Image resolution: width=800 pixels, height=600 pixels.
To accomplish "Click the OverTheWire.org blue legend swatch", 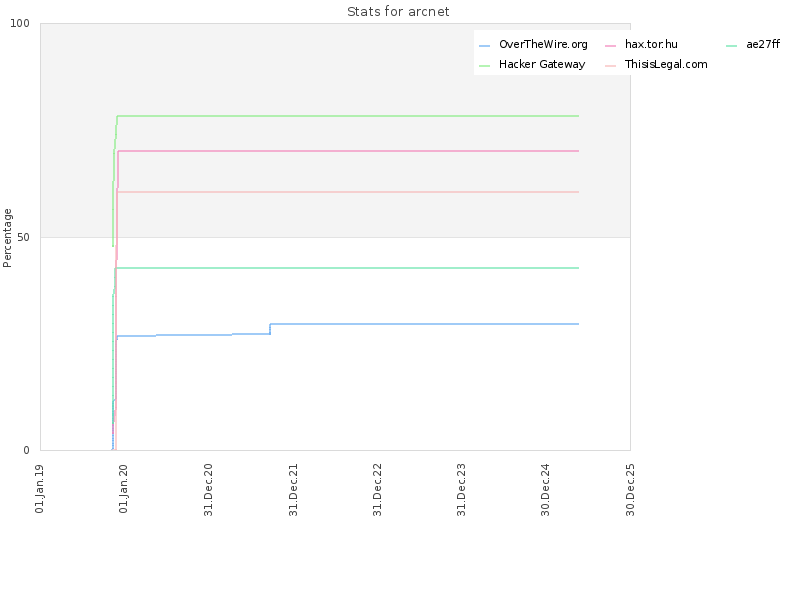I will tap(485, 46).
